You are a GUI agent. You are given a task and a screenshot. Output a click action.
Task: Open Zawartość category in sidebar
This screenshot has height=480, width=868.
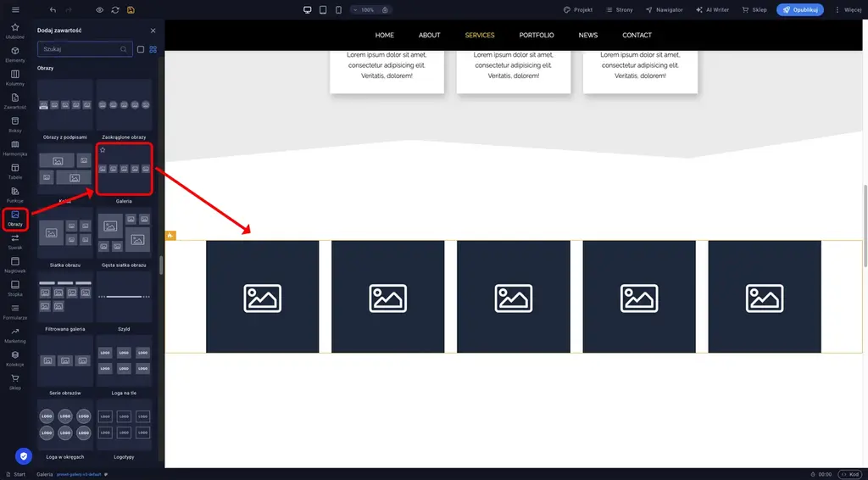tap(15, 101)
